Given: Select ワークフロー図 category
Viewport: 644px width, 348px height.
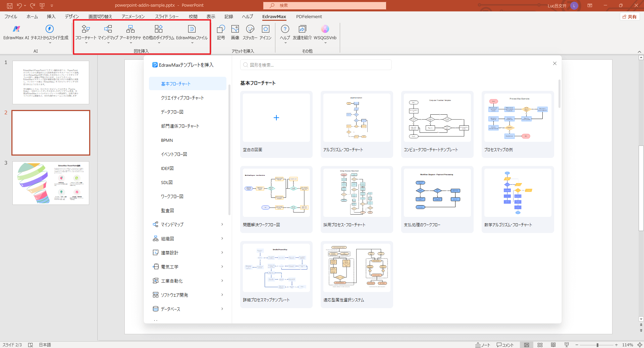Looking at the screenshot, I should [188, 196].
